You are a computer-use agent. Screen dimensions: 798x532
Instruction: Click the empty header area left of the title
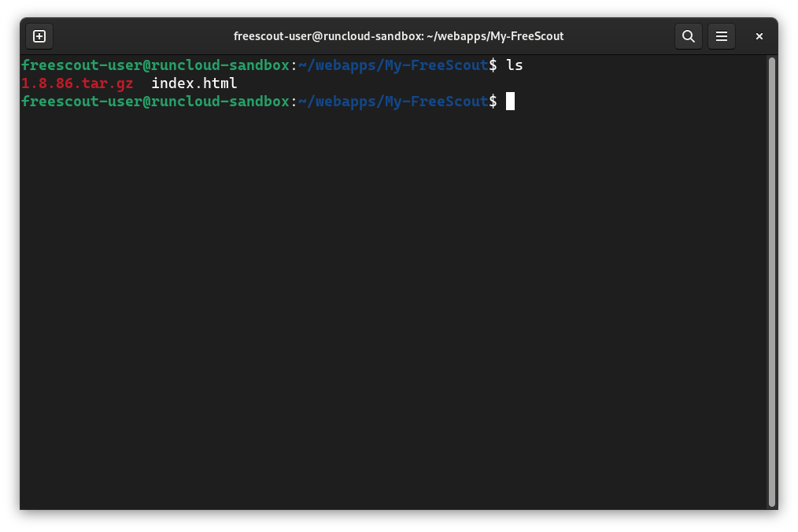[142, 36]
